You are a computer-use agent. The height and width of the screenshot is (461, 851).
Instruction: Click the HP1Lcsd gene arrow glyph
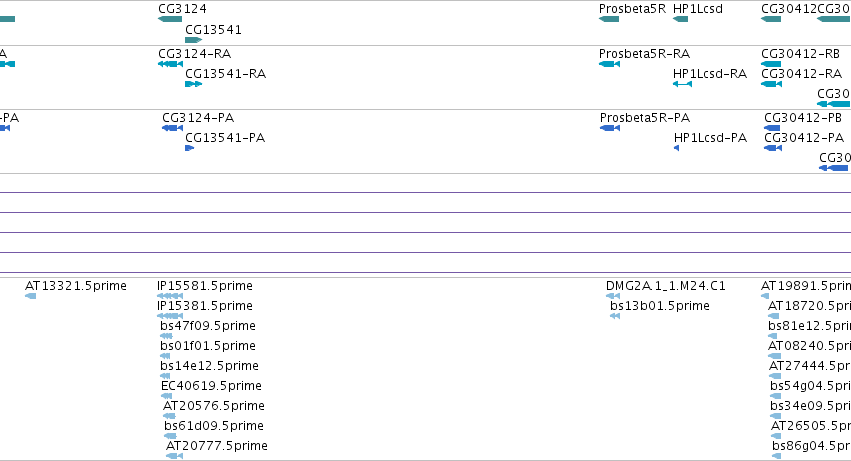(x=681, y=19)
